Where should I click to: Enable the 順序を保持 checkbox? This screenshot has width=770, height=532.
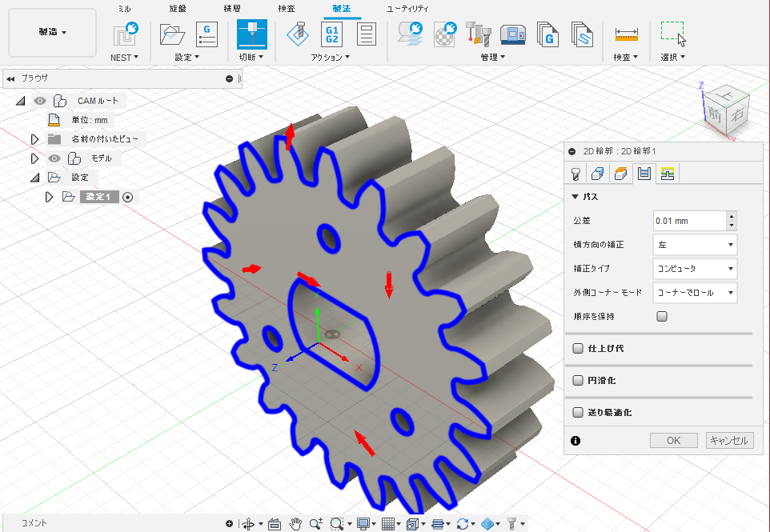point(662,316)
